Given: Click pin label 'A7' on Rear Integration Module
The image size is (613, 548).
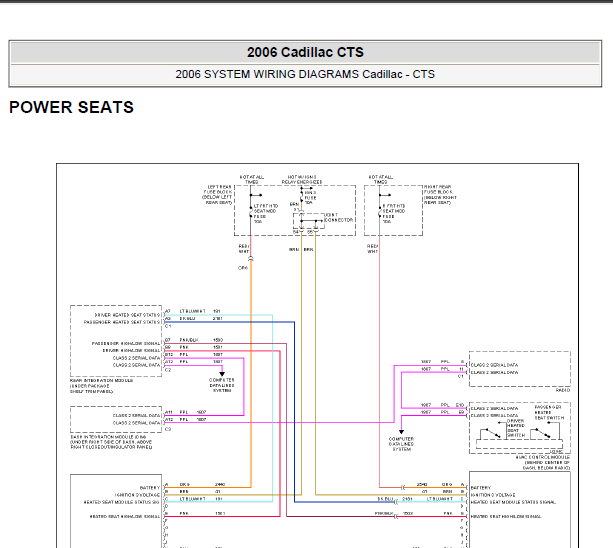Looking at the screenshot, I should 168,311.
